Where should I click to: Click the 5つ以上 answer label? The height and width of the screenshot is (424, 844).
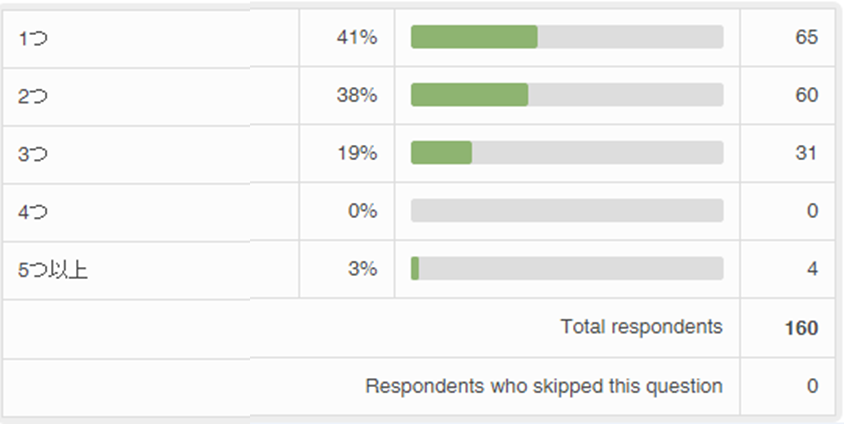[x=53, y=269]
